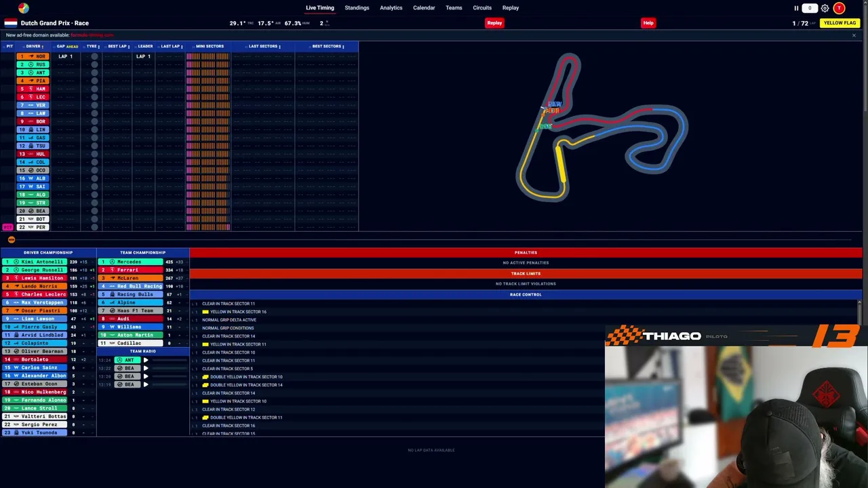Screen dimensions: 868x488
Task: Dismiss the ad-free domain banner with X
Action: (x=854, y=35)
